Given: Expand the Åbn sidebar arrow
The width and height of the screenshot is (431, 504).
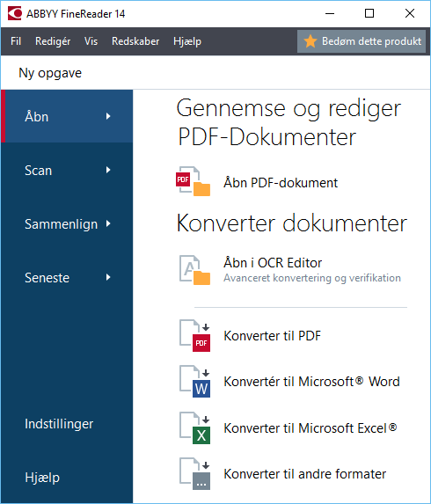Looking at the screenshot, I should pyautogui.click(x=108, y=116).
